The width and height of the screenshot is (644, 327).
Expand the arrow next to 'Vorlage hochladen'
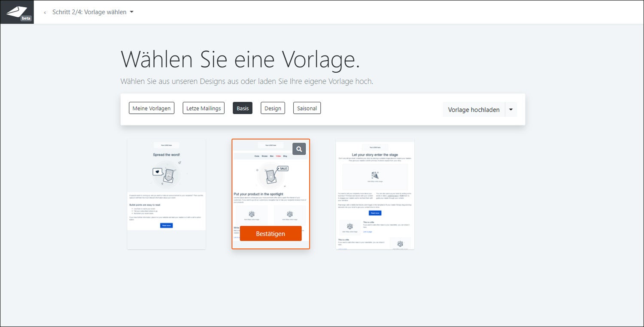511,110
